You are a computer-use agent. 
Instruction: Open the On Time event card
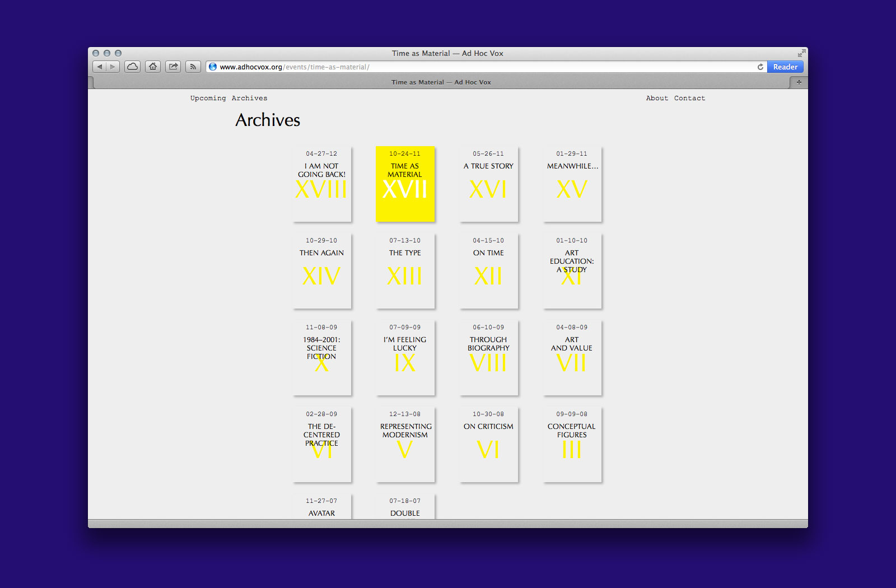(x=488, y=271)
